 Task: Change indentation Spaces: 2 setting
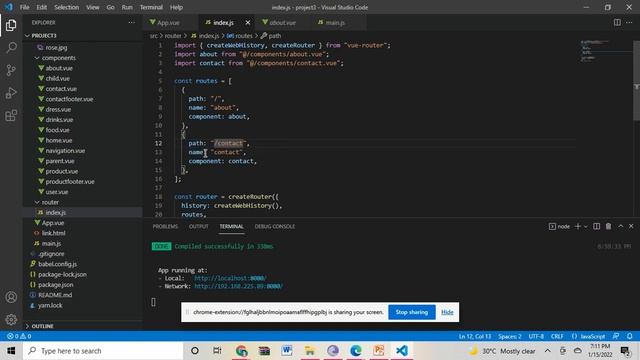[x=510, y=336]
